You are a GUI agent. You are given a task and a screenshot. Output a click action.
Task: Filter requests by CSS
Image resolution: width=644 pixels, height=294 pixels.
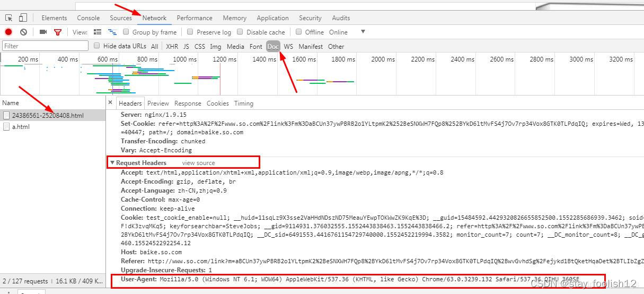pyautogui.click(x=200, y=47)
